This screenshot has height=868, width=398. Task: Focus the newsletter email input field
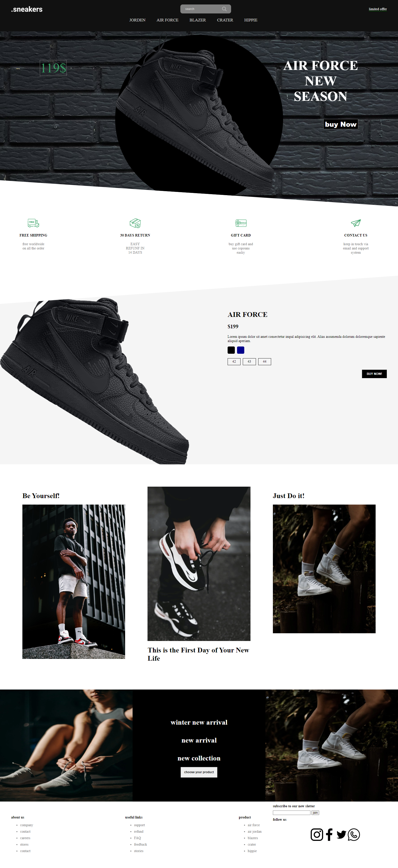292,813
